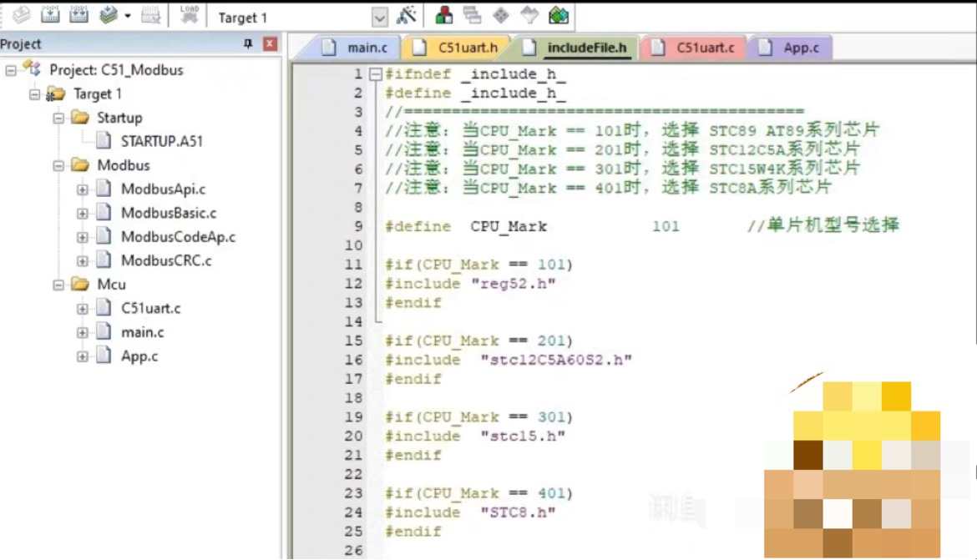This screenshot has width=977, height=560.
Task: Collapse the Startup group
Action: [58, 118]
